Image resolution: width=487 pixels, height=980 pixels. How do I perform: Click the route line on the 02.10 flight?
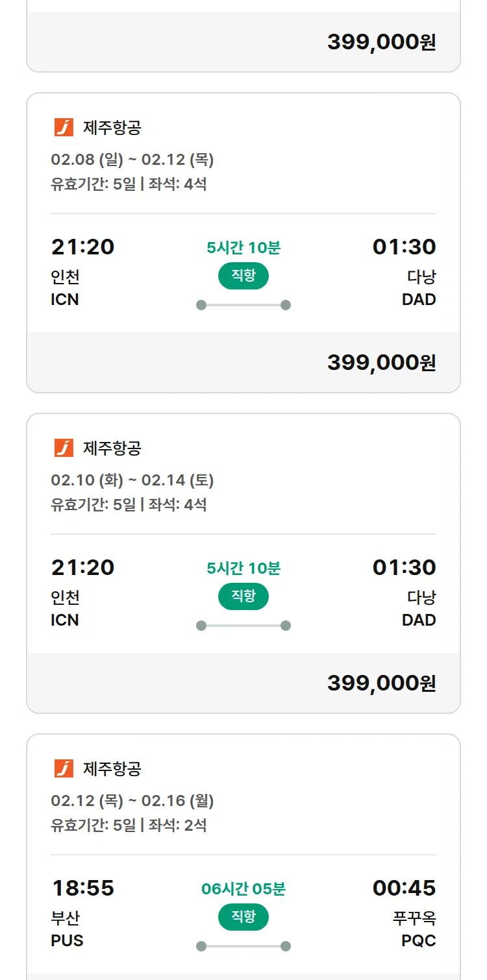click(x=243, y=626)
